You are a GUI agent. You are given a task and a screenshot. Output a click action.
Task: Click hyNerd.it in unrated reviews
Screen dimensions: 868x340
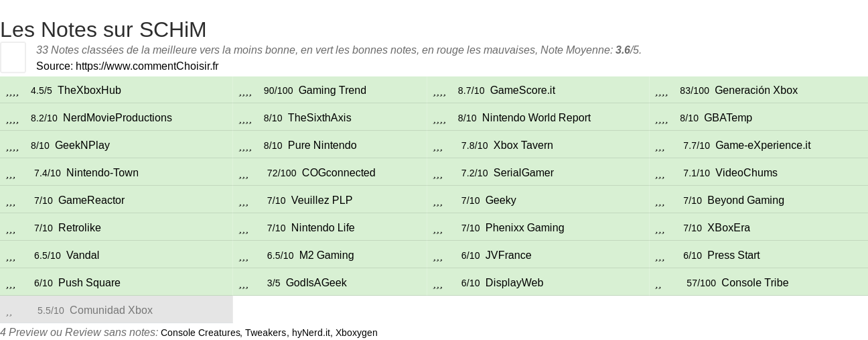tap(311, 333)
